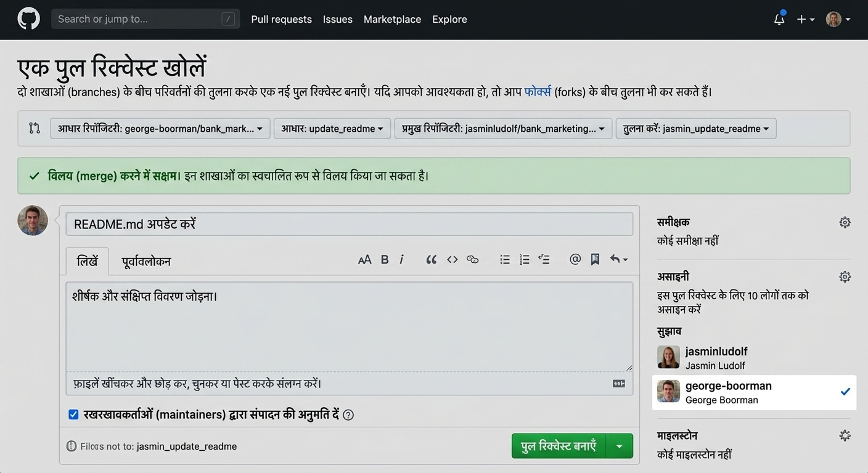This screenshot has width=868, height=473.
Task: Open the असाइनी gear settings
Action: [845, 277]
